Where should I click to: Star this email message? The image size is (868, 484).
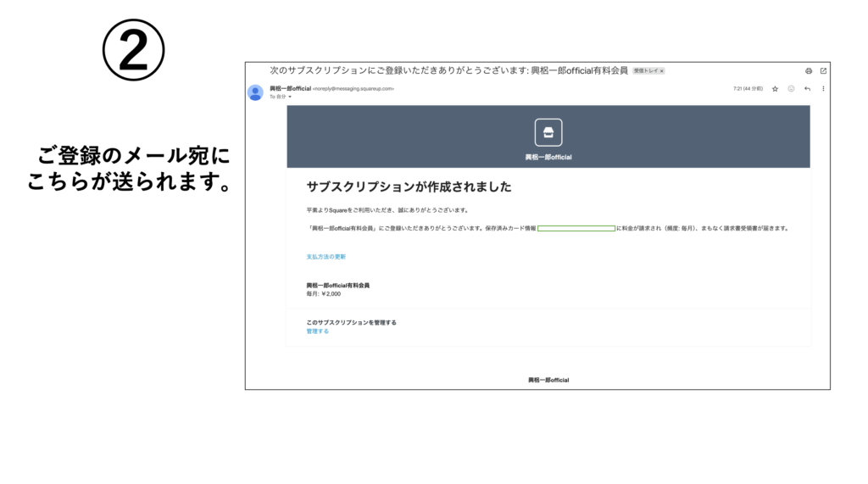click(x=775, y=89)
